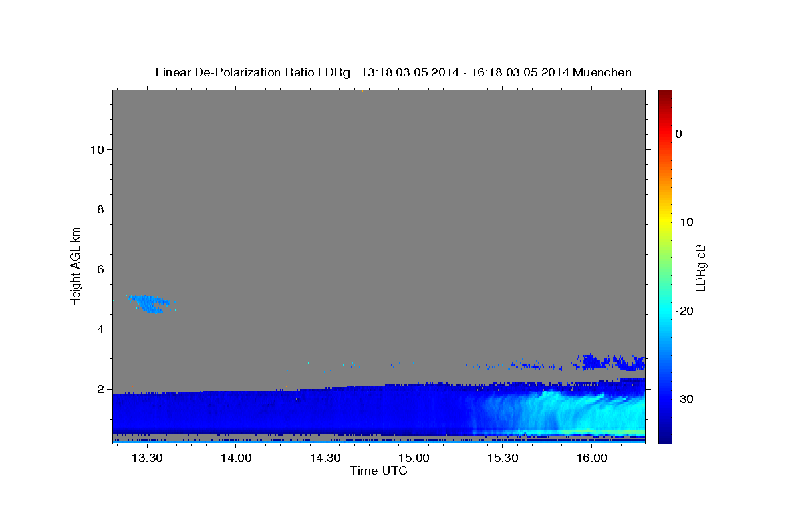The height and width of the screenshot is (532, 798).
Task: Click the colorbar value '0'
Action: point(679,134)
